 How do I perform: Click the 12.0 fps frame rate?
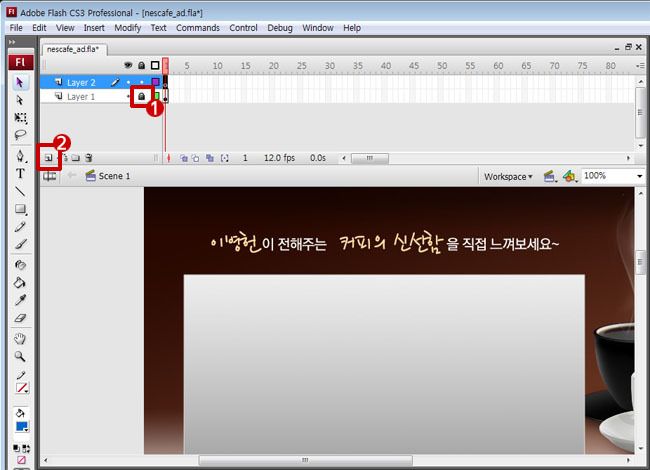tap(279, 158)
